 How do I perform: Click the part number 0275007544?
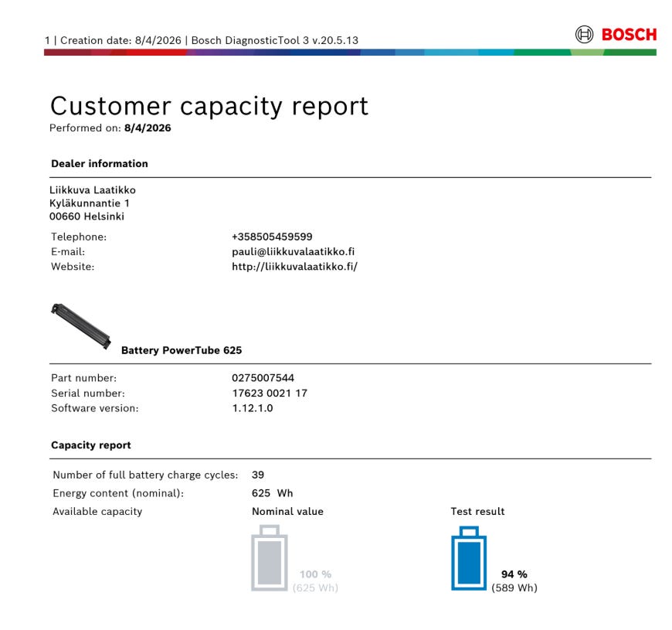coord(263,378)
